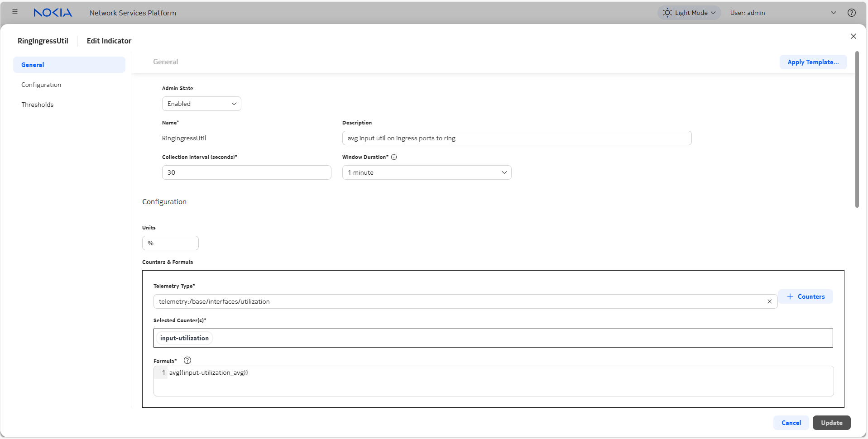Image resolution: width=868 pixels, height=439 pixels.
Task: Open the help question mark icon
Action: click(851, 13)
